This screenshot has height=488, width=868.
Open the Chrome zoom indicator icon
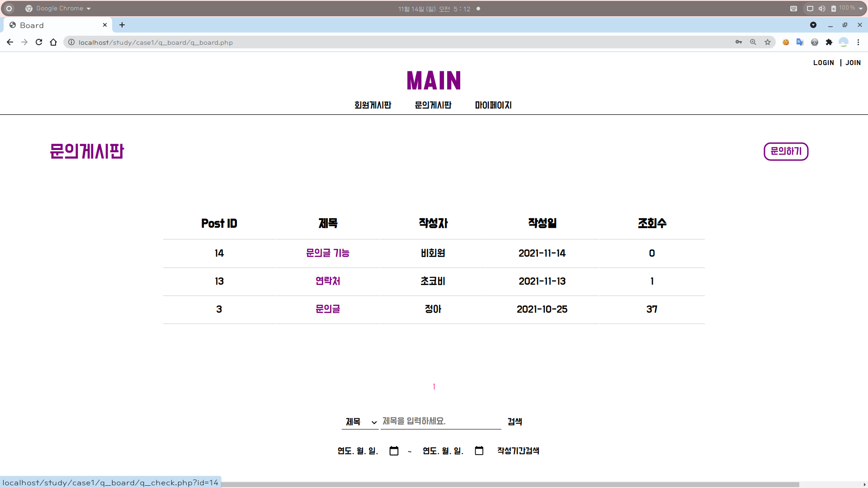click(753, 42)
